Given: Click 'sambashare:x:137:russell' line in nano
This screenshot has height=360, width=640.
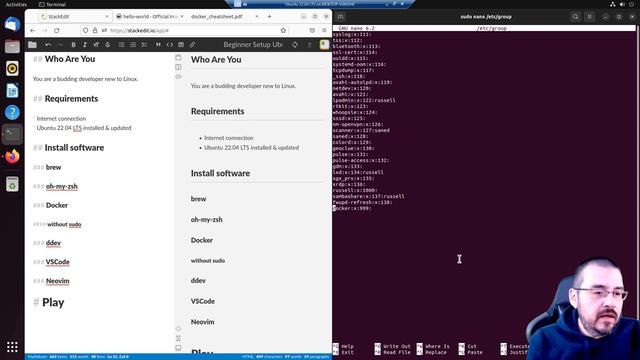Looking at the screenshot, I should (369, 196).
